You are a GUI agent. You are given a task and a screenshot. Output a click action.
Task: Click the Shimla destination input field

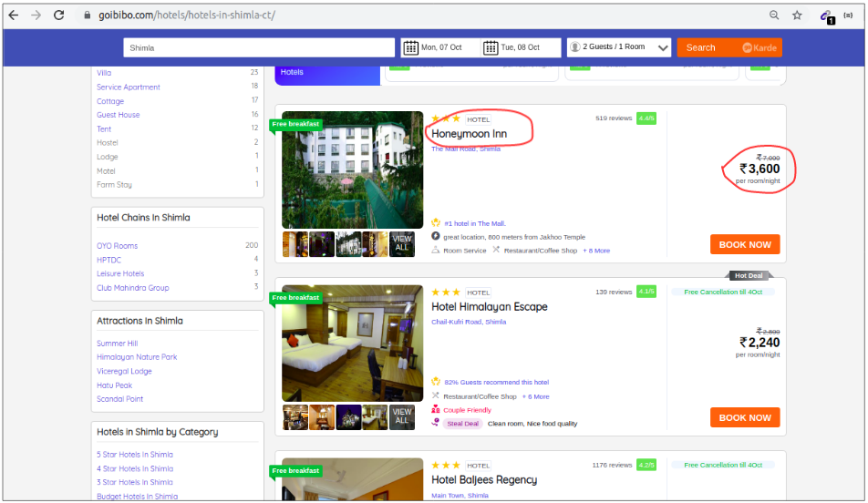coord(259,47)
